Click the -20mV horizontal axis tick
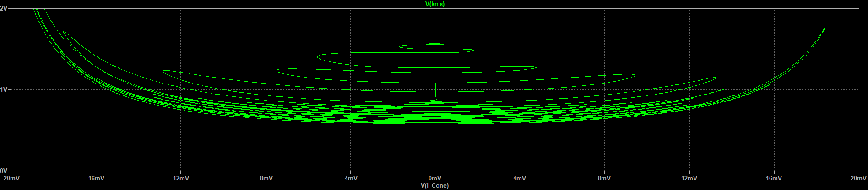This screenshot has width=868, height=190. click(11, 178)
